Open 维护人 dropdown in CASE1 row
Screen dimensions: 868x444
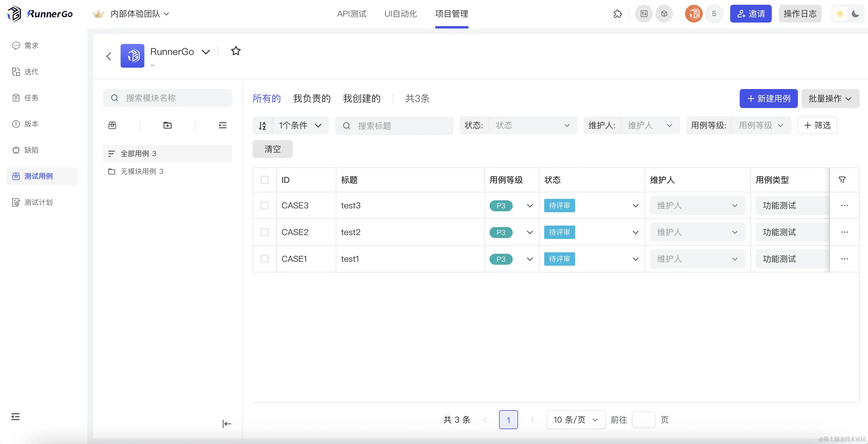(697, 259)
